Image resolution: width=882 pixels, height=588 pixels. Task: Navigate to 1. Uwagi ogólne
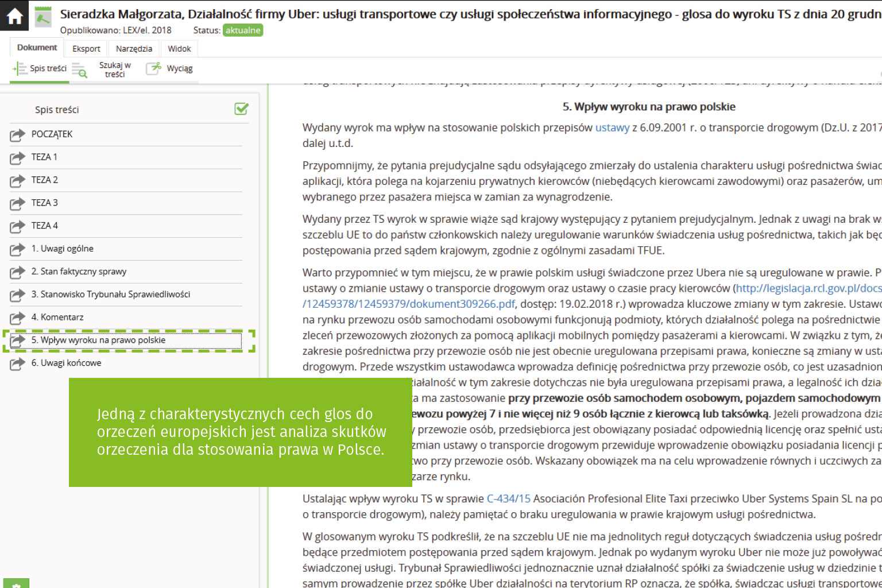pyautogui.click(x=62, y=249)
